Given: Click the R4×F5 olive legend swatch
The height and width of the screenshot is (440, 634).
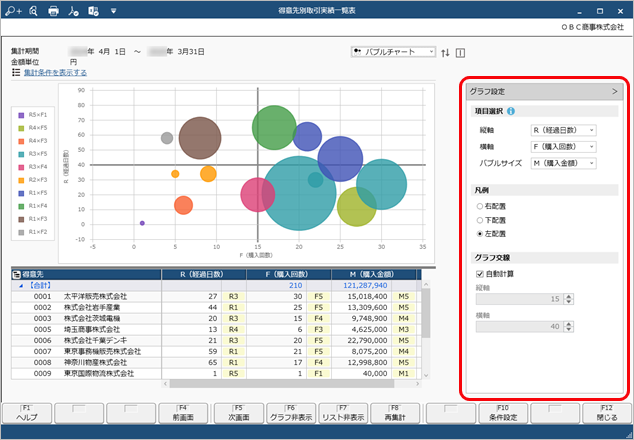Looking at the screenshot, I should (x=21, y=128).
